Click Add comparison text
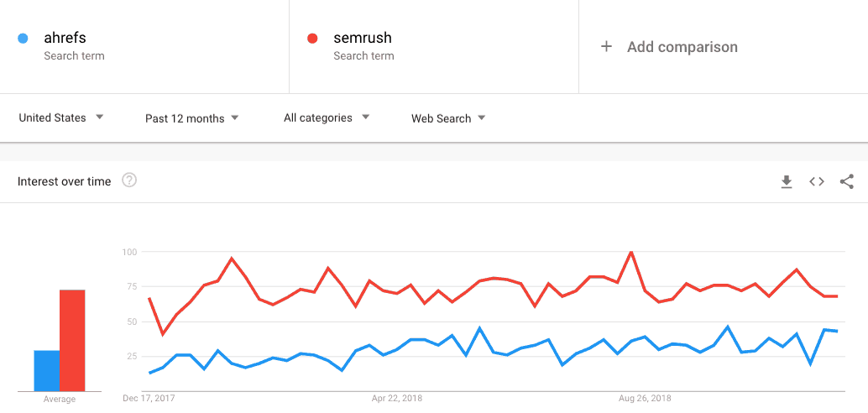The height and width of the screenshot is (413, 868). click(682, 47)
